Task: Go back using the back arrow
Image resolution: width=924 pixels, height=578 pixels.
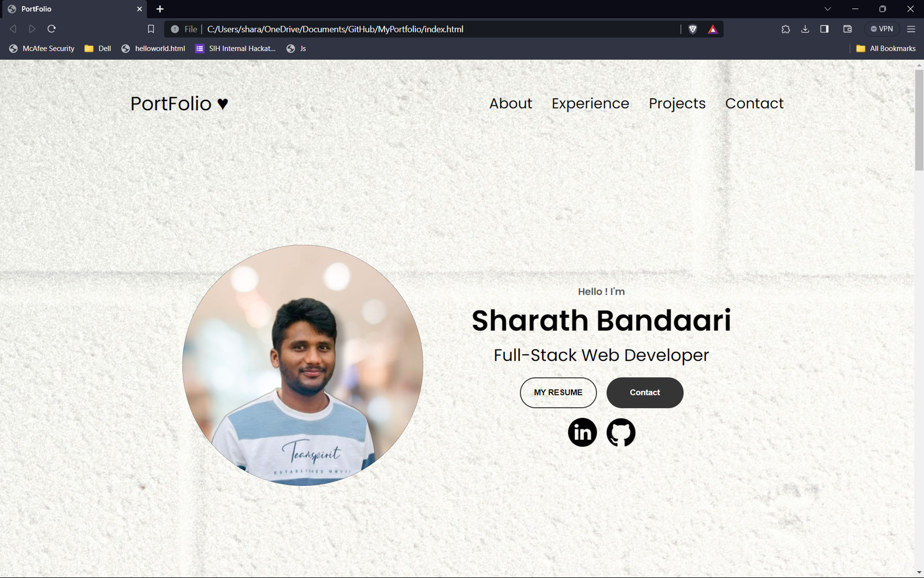Action: pos(13,29)
